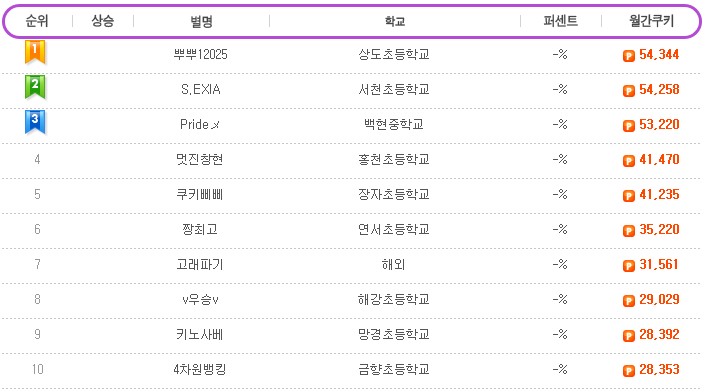Click the blue rank 3 ribbon badge
Screen dimensions: 706x392
[35, 122]
